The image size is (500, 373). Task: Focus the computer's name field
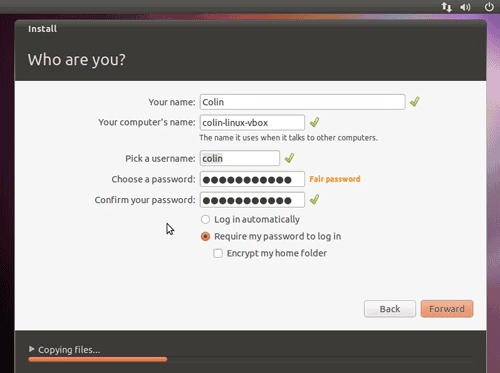[252, 123]
